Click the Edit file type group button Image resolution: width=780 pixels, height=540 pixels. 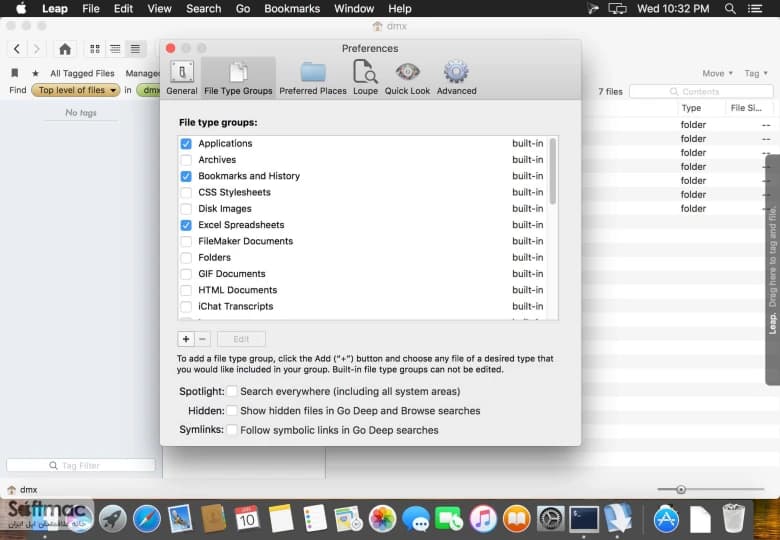click(x=241, y=339)
